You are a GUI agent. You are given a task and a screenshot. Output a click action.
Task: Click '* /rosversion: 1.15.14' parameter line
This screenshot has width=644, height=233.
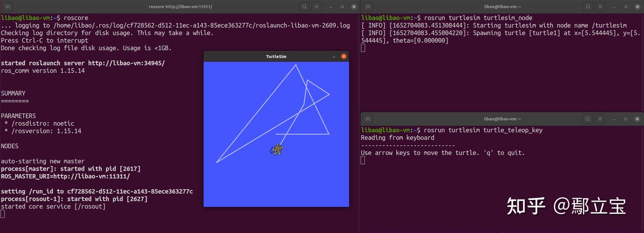tap(43, 131)
